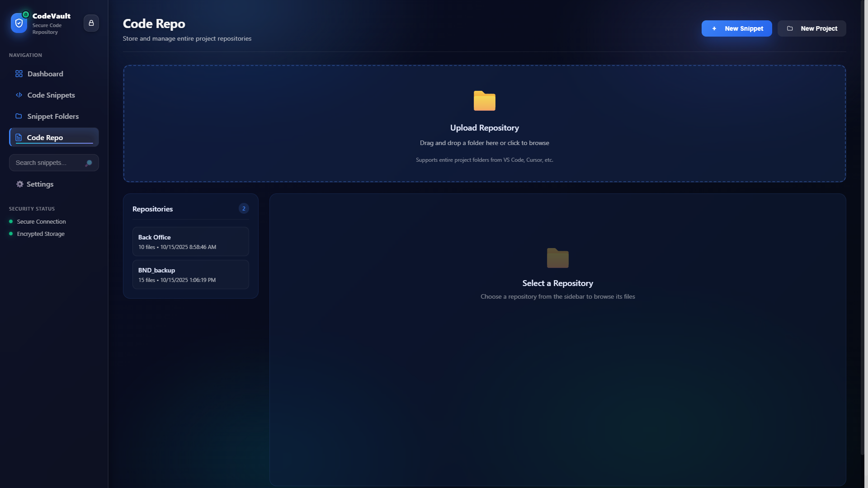Image resolution: width=868 pixels, height=488 pixels.
Task: Click the search snippets input field
Action: pos(50,163)
